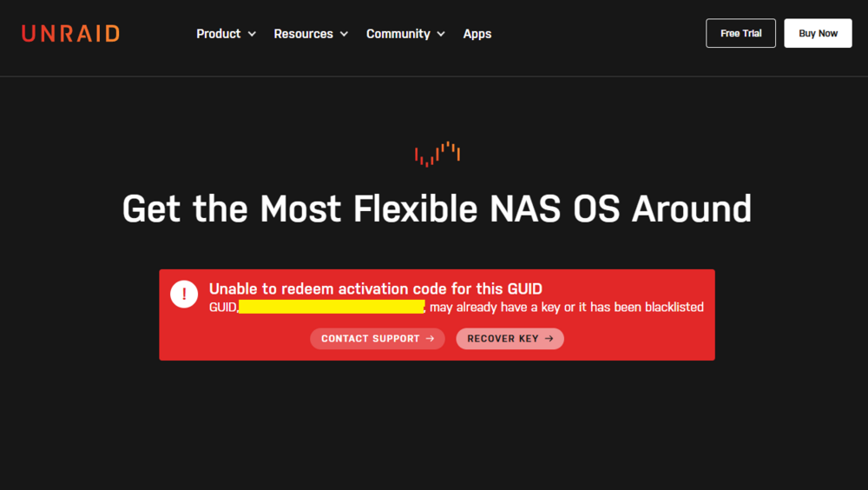Click the exclamation alert icon
The width and height of the screenshot is (868, 490).
point(184,295)
